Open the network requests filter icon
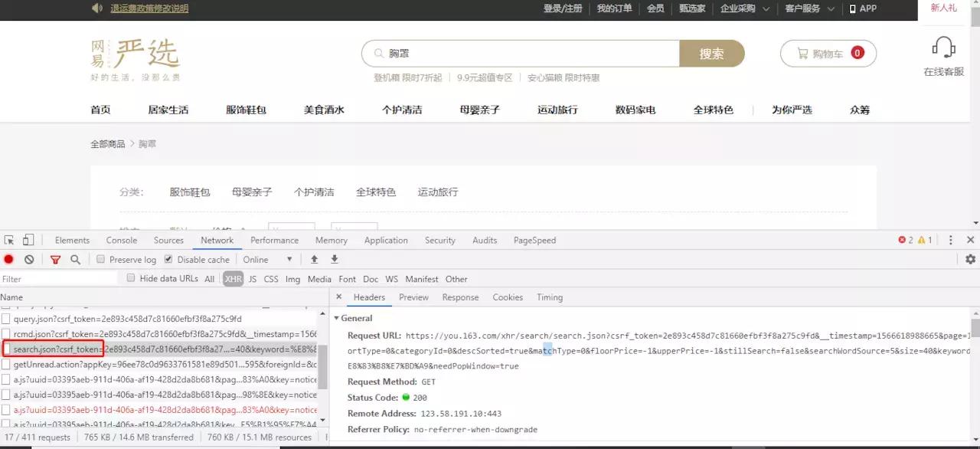The image size is (980, 449). [55, 259]
